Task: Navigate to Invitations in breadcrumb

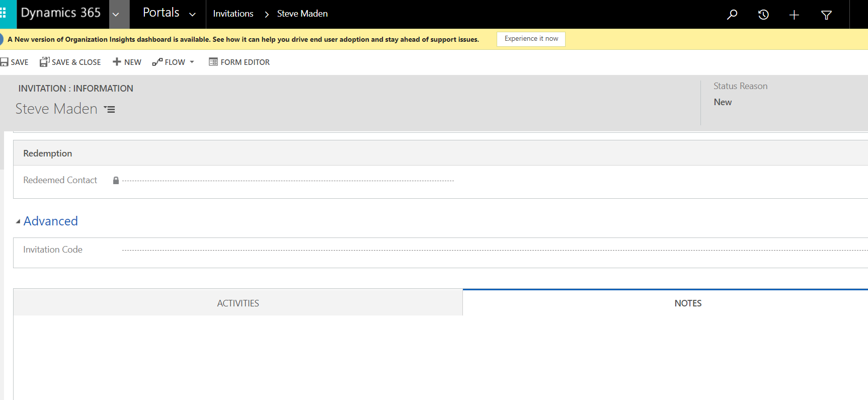Action: [x=233, y=14]
